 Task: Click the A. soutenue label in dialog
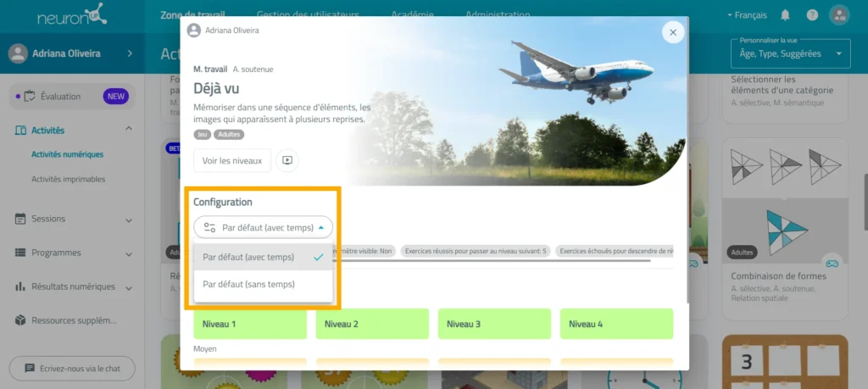[x=253, y=69]
